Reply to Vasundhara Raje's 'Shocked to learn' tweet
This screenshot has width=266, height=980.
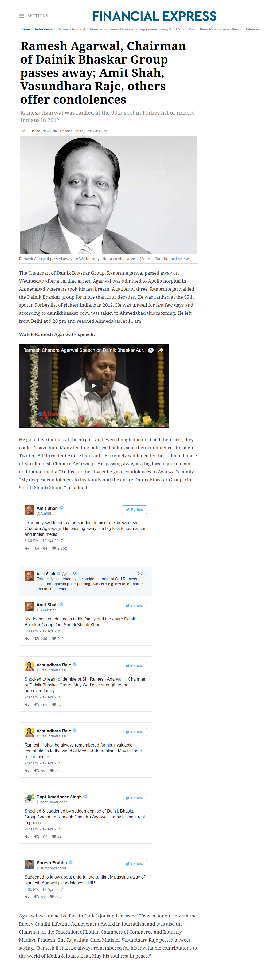click(27, 705)
